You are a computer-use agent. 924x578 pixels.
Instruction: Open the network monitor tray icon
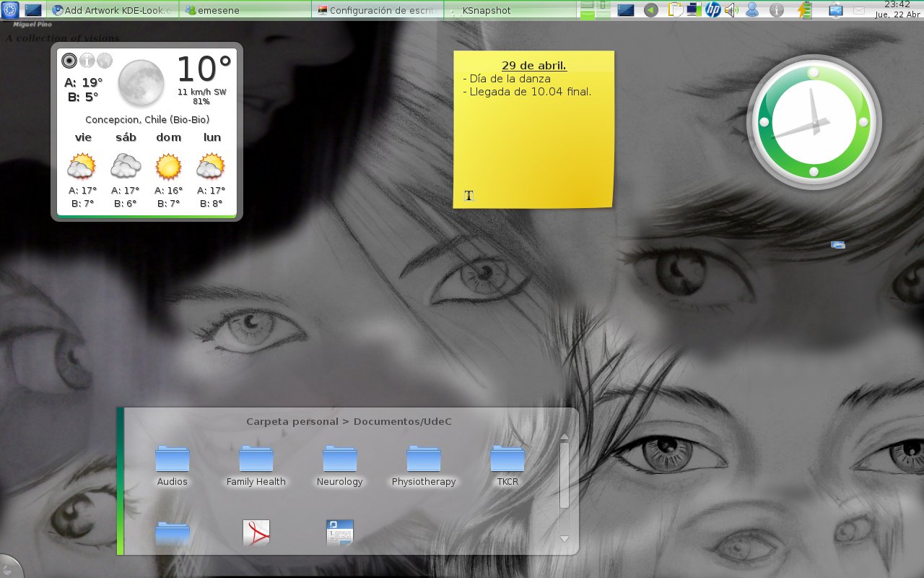pyautogui.click(x=694, y=10)
